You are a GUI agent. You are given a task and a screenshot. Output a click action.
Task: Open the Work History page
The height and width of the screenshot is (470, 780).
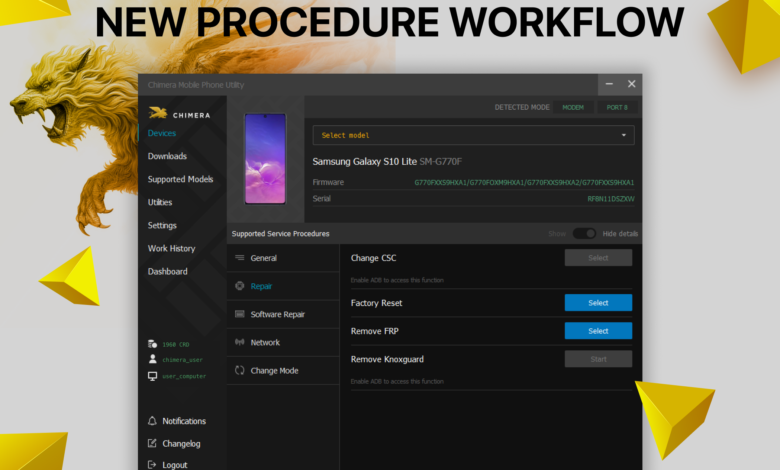pos(171,248)
